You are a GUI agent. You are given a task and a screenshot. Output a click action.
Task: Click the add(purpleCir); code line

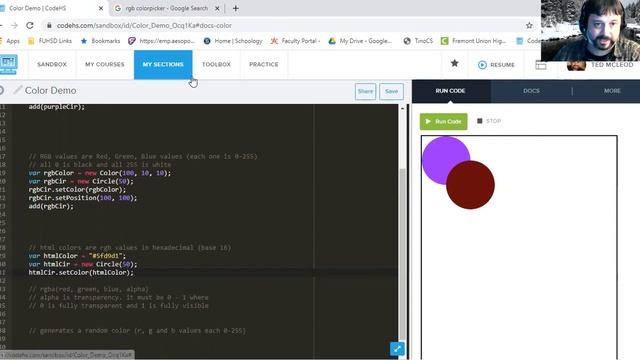[56, 107]
